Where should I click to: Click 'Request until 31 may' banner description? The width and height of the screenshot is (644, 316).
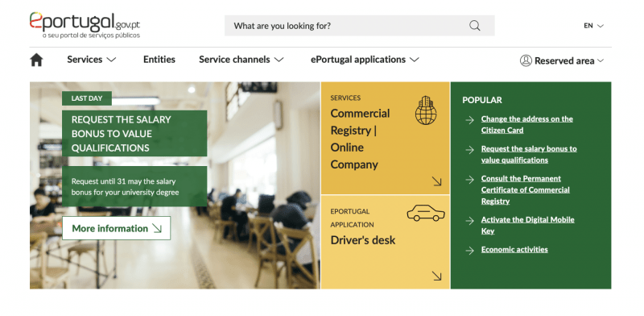point(134,186)
